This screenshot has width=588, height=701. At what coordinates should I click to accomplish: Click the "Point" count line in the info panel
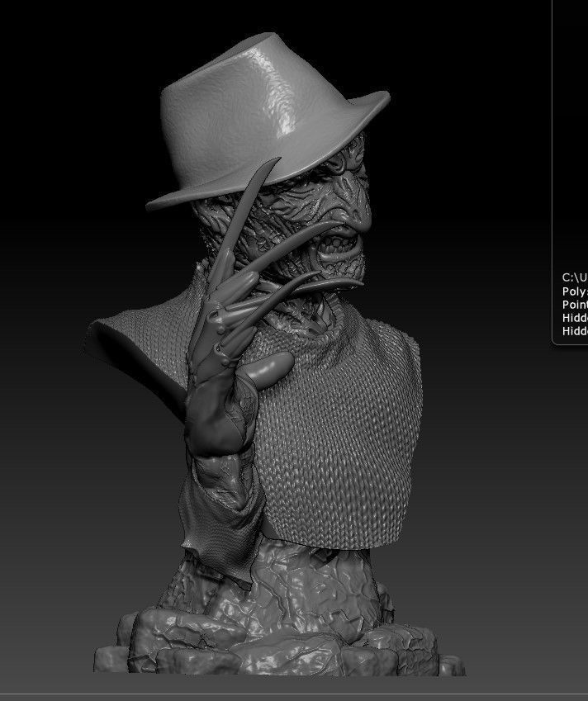[x=575, y=305]
